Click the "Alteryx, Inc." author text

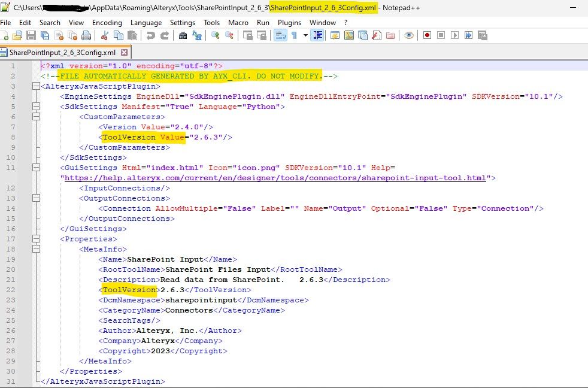(x=168, y=331)
